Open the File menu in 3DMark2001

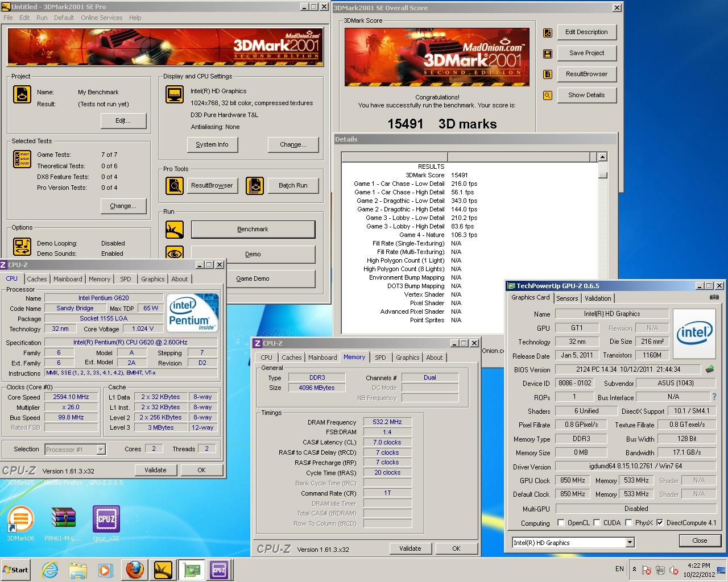(8, 18)
